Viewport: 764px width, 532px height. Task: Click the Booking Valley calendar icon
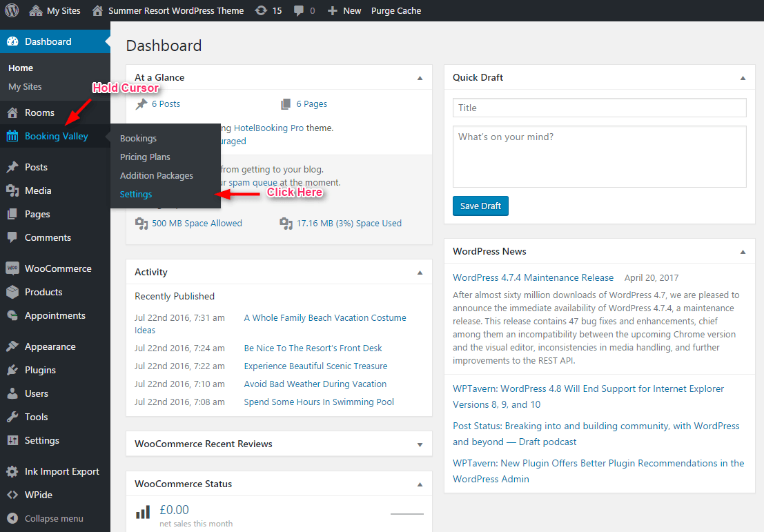[12, 136]
